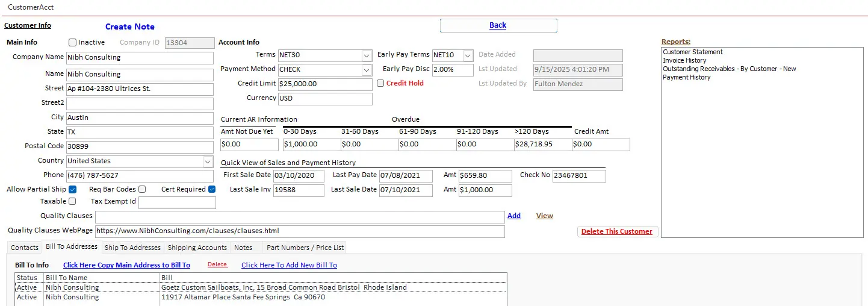
Task: Expand the Country dropdown arrow
Action: [208, 161]
